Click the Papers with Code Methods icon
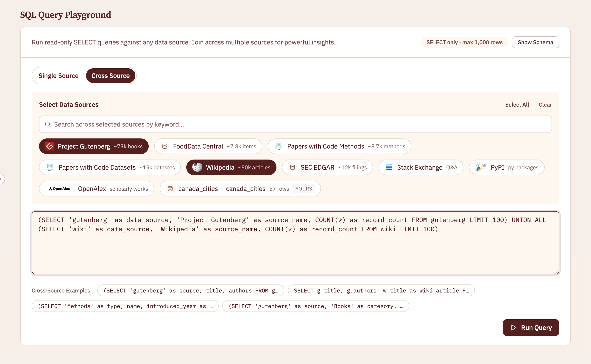591x364 pixels. point(279,146)
